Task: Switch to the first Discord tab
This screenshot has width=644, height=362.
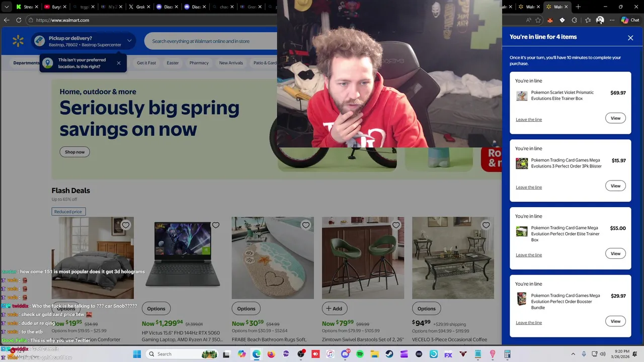Action: pos(167,7)
